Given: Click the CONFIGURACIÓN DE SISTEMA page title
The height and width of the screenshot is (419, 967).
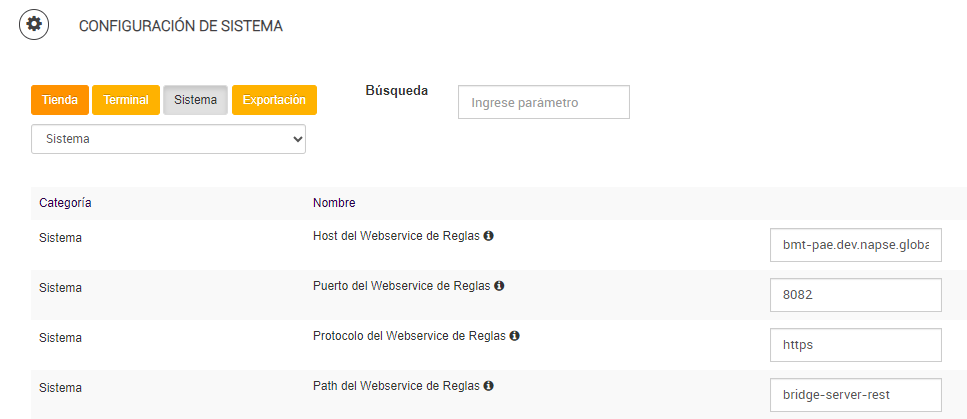Looking at the screenshot, I should (180, 26).
